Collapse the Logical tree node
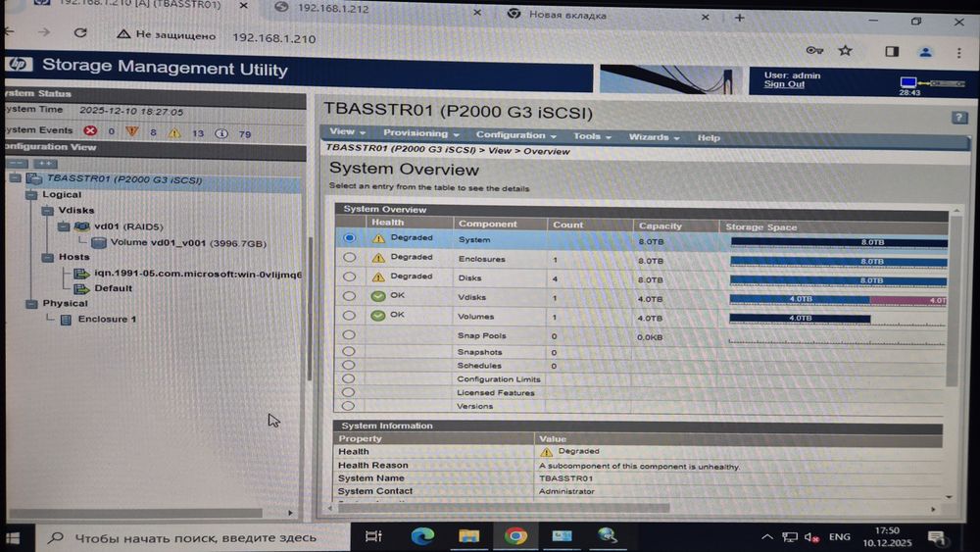The height and width of the screenshot is (552, 980). [x=31, y=195]
